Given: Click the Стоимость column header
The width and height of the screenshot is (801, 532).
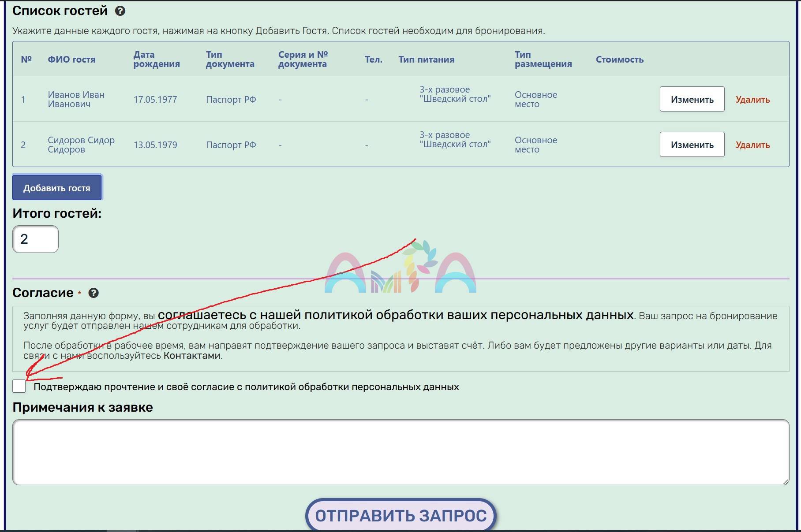Looking at the screenshot, I should point(619,60).
